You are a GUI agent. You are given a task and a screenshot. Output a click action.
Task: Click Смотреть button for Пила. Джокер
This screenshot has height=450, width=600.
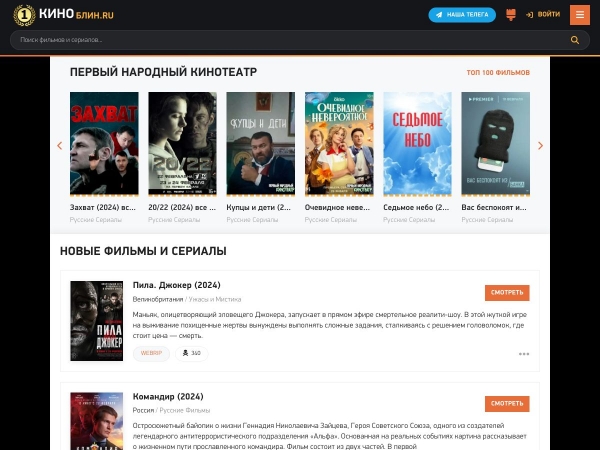coord(507,293)
